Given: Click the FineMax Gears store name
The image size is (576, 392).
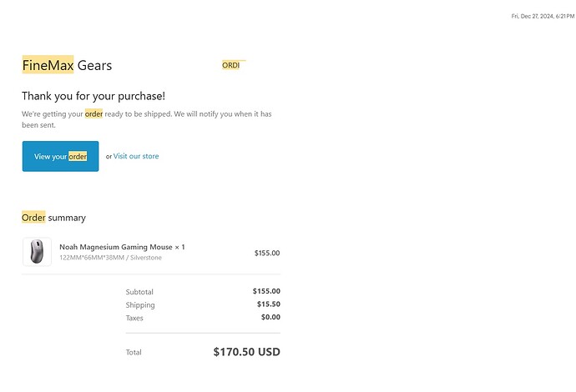Looking at the screenshot, I should point(67,65).
